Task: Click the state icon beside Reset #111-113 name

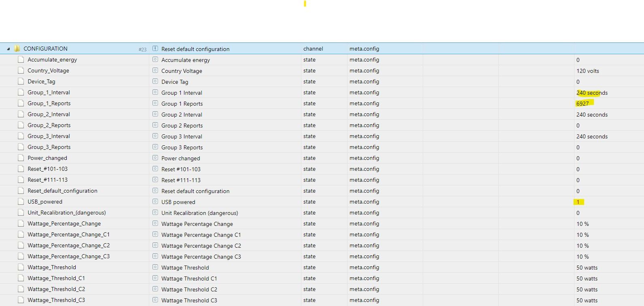Action: (155, 180)
